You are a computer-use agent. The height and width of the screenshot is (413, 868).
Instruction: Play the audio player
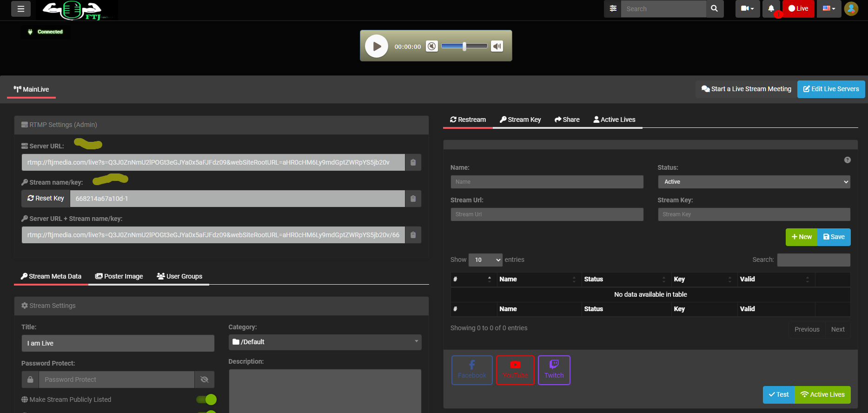coord(377,46)
